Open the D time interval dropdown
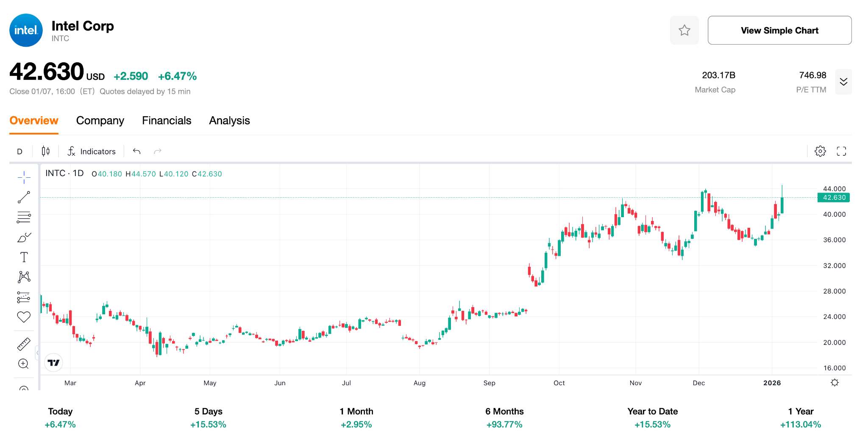The width and height of the screenshot is (868, 442). tap(19, 151)
